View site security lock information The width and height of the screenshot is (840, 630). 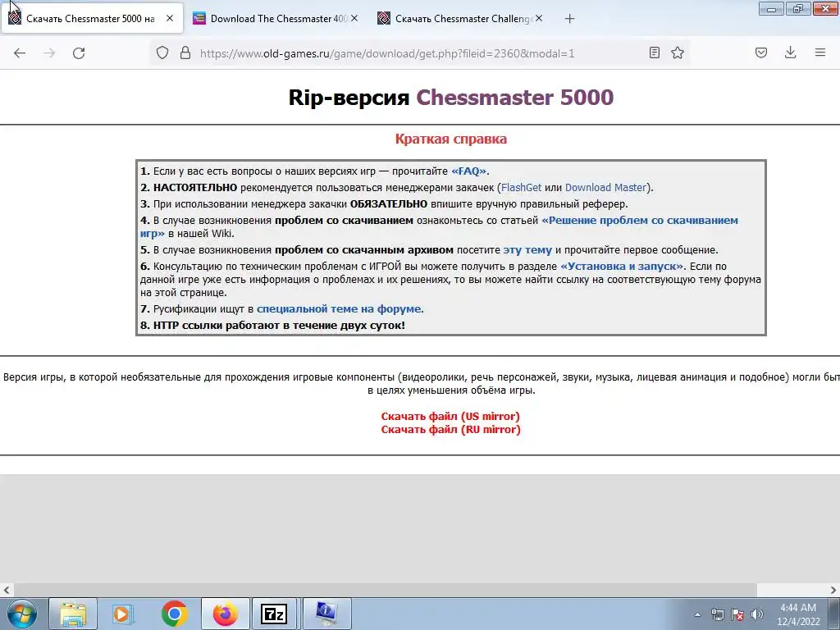click(x=185, y=52)
